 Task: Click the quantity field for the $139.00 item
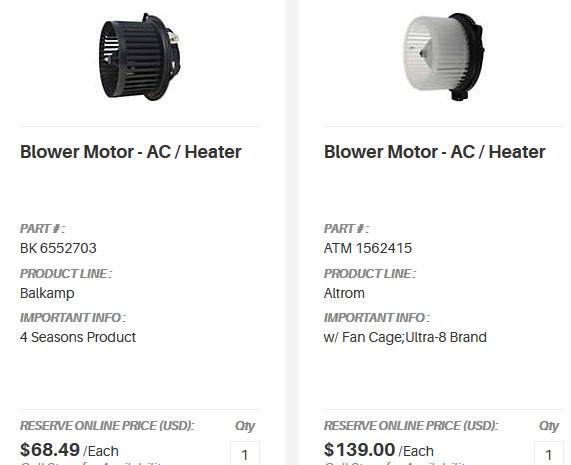(549, 453)
